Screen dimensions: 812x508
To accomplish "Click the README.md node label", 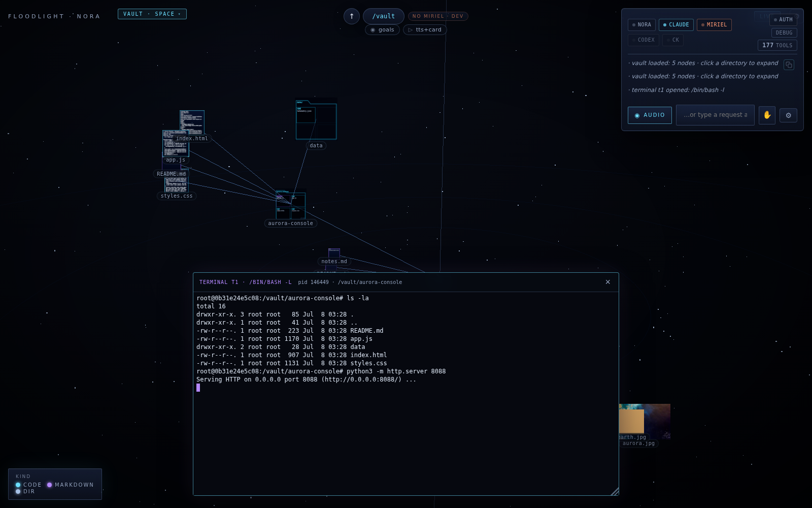I will click(171, 174).
